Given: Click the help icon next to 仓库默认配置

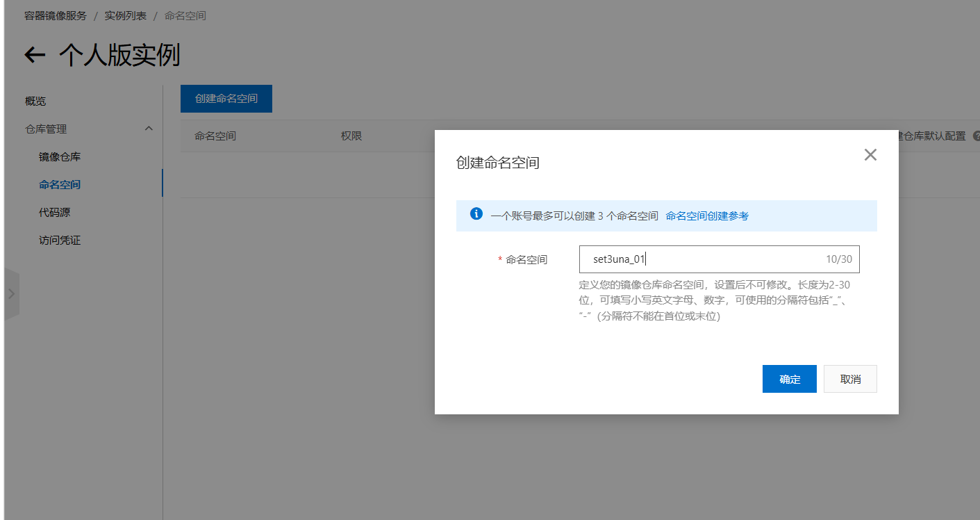Looking at the screenshot, I should [976, 136].
